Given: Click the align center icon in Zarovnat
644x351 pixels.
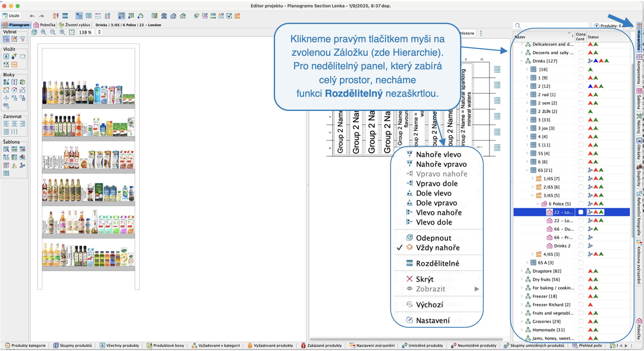Looking at the screenshot, I should tap(15, 124).
